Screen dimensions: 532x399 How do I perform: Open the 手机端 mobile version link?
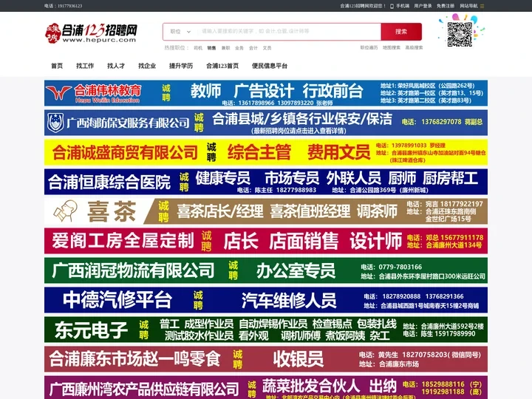400,6
